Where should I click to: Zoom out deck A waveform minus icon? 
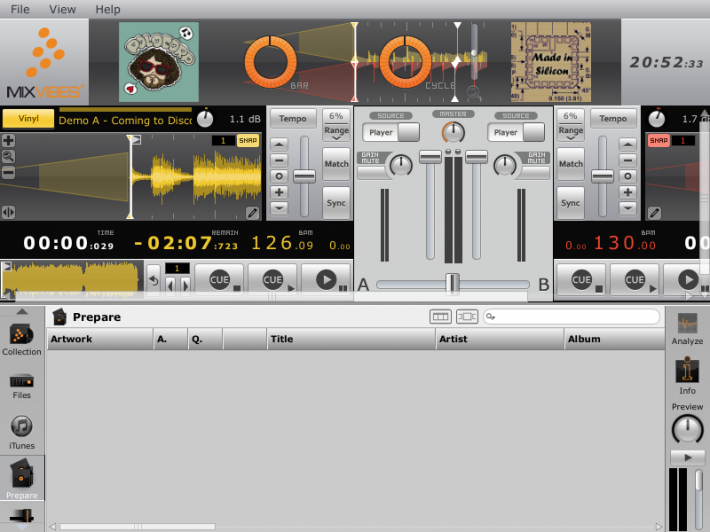click(x=8, y=173)
